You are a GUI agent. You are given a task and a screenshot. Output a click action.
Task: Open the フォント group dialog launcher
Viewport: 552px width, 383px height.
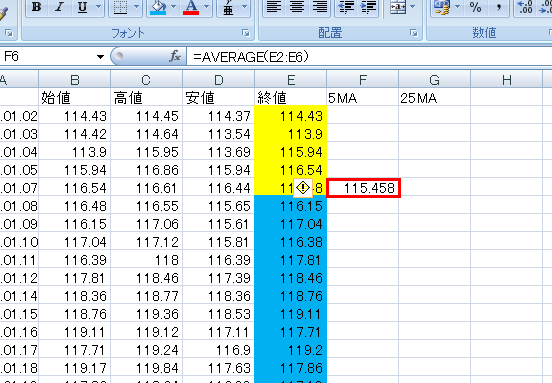(246, 33)
